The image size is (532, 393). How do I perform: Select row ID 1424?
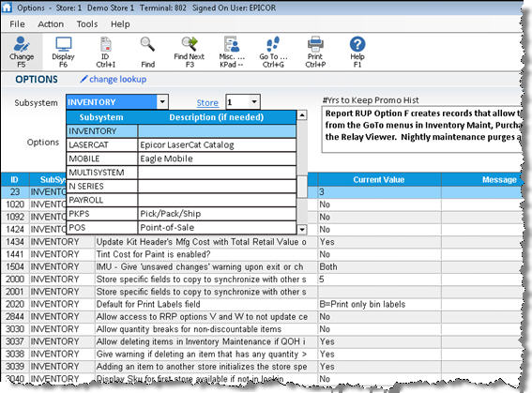(261, 230)
